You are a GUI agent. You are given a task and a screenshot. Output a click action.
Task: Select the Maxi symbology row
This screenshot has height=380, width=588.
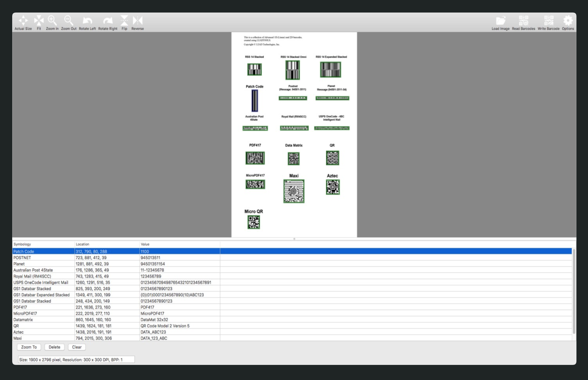(292, 338)
